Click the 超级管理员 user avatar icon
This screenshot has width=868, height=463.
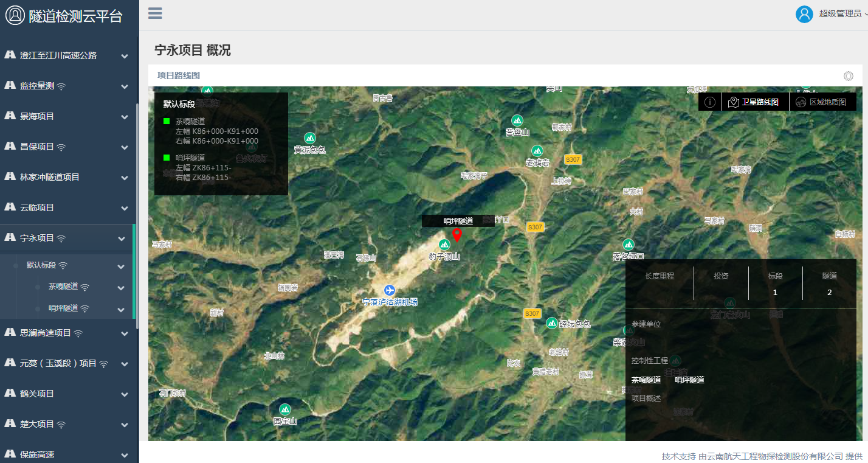804,14
